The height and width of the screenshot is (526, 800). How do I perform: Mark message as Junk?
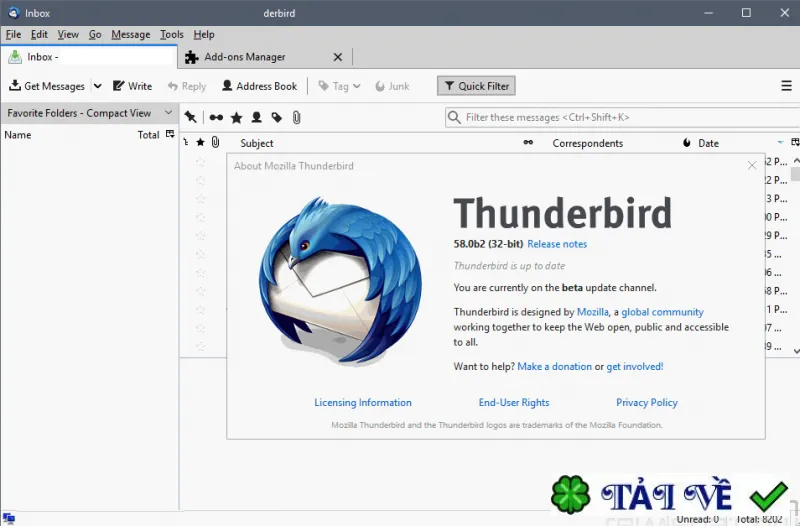[x=392, y=86]
